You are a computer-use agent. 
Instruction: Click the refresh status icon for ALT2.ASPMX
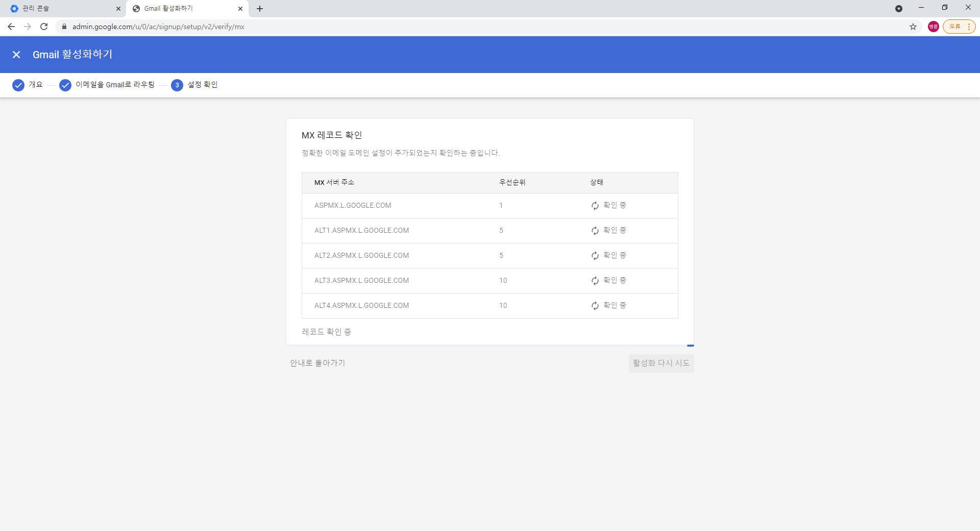(x=595, y=256)
